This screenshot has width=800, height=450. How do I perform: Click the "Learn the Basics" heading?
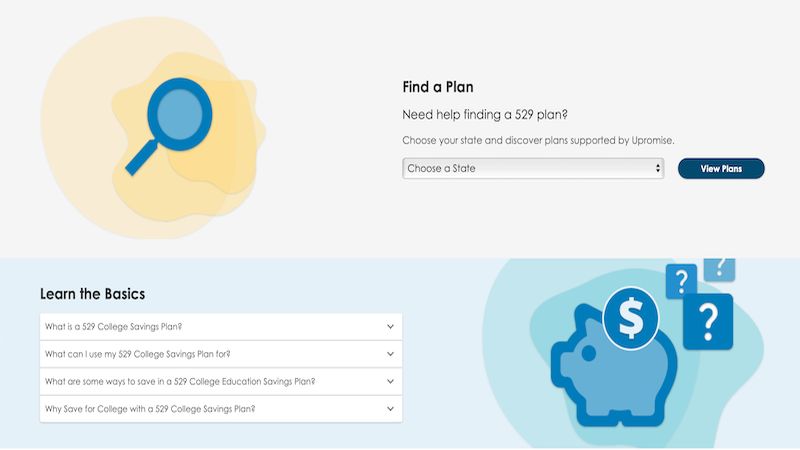(92, 294)
